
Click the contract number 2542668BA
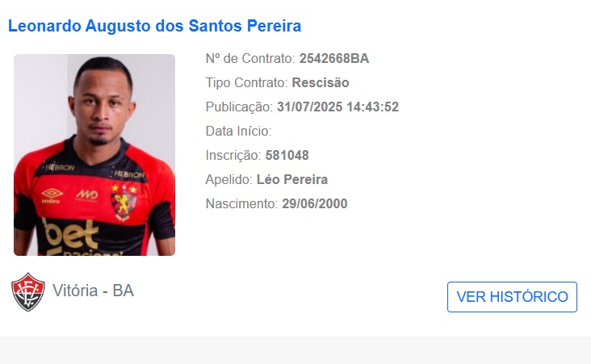coord(334,58)
